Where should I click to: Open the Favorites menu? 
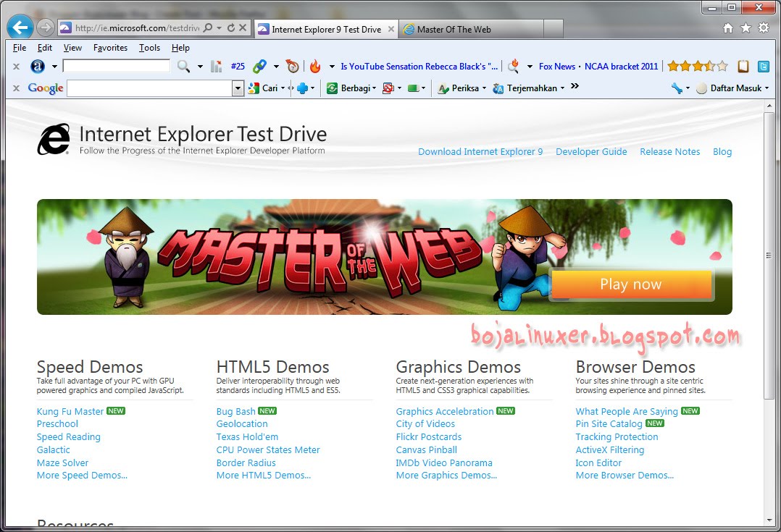(x=110, y=48)
